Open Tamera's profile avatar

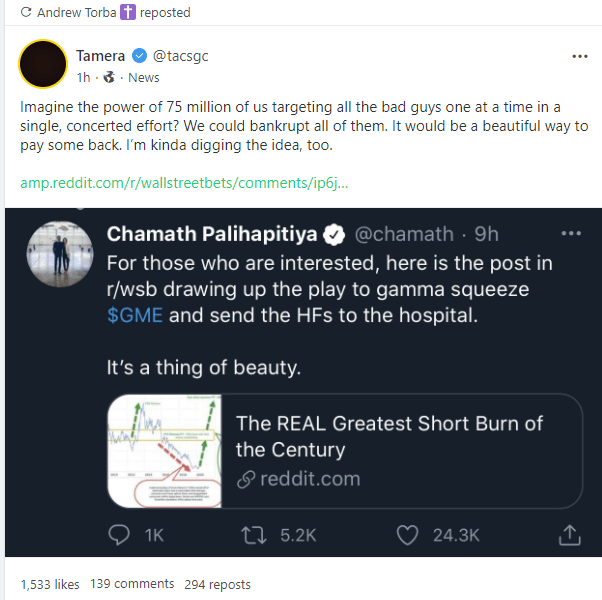point(43,65)
